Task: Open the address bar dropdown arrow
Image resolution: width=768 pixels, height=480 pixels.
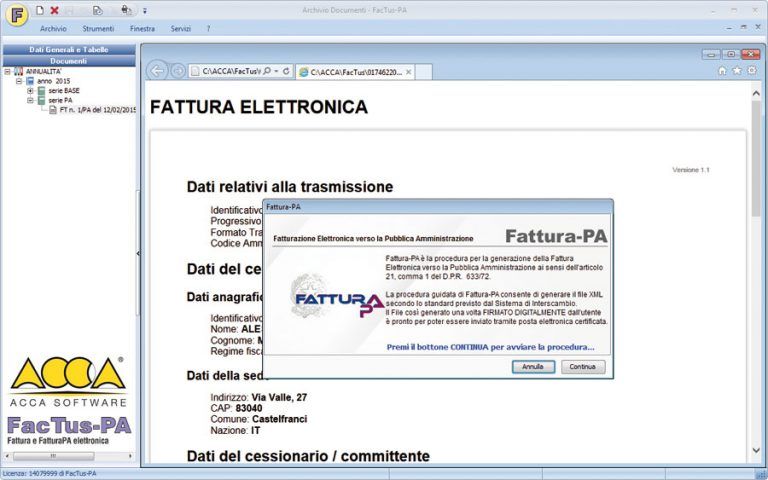Action: point(277,71)
